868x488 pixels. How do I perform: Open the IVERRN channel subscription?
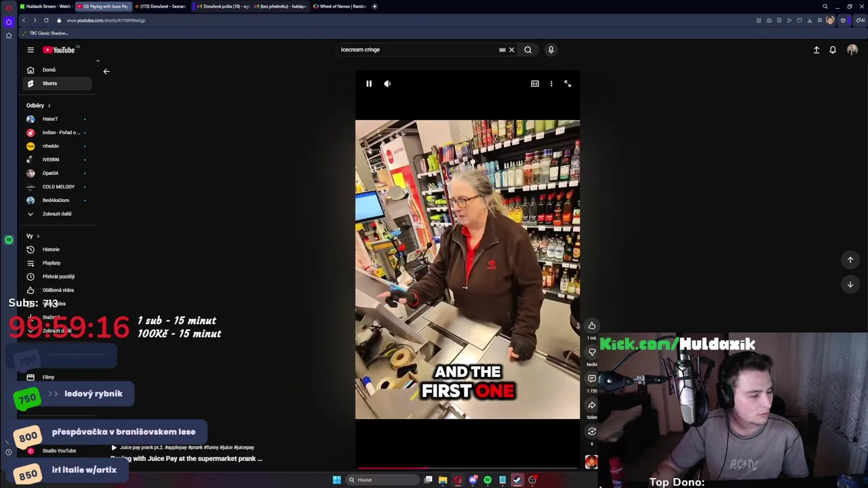[x=57, y=159]
